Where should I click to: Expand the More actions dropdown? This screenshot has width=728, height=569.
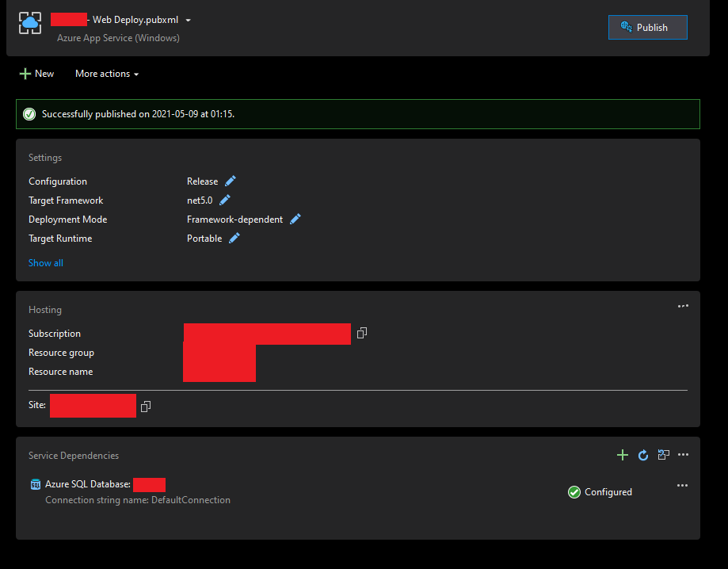point(106,73)
